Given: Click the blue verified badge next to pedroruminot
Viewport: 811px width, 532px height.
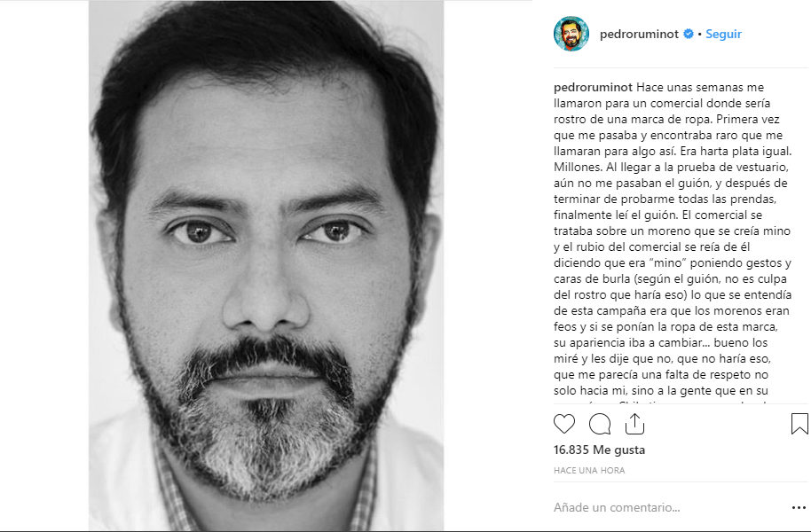Looking at the screenshot, I should [688, 34].
